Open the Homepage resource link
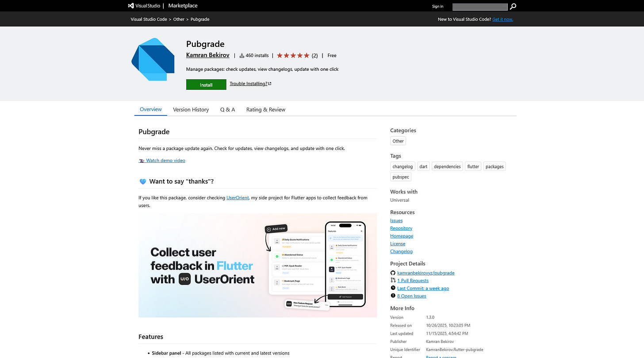Image resolution: width=644 pixels, height=358 pixels. pos(402,236)
